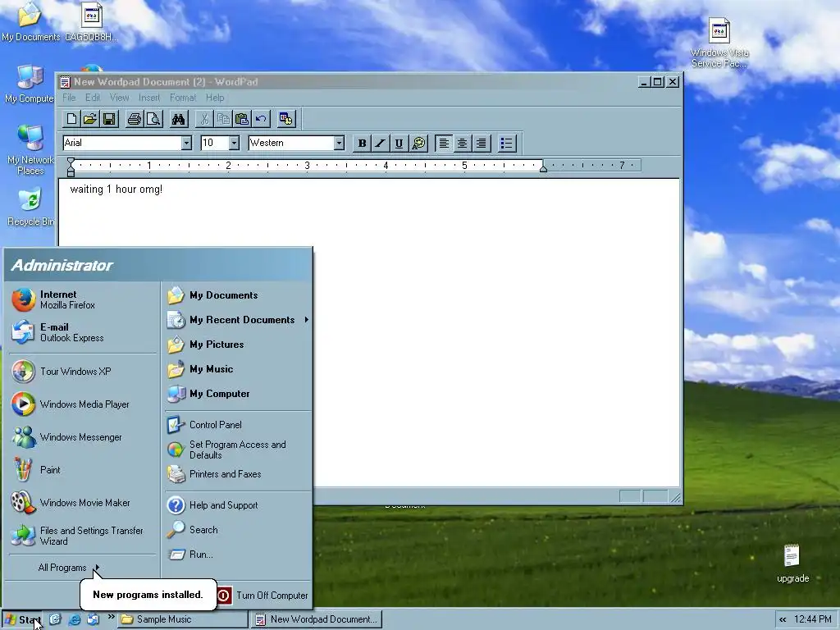Screen dimensions: 840x630
Task: Open the Run... dialog
Action: click(238, 555)
